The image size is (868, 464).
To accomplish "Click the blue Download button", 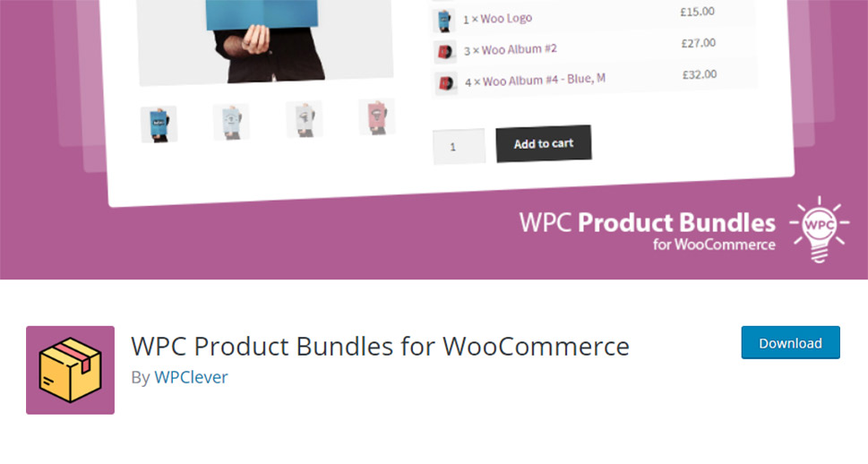I will [790, 343].
